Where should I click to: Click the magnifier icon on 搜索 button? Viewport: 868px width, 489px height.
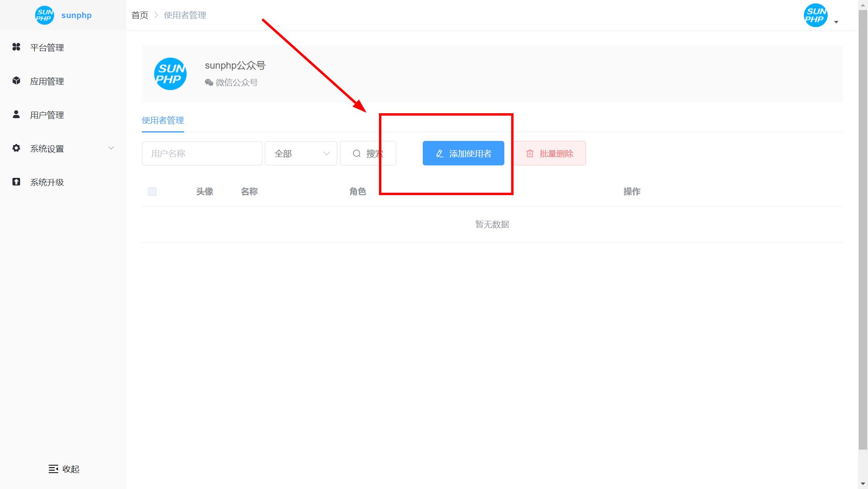pos(356,153)
